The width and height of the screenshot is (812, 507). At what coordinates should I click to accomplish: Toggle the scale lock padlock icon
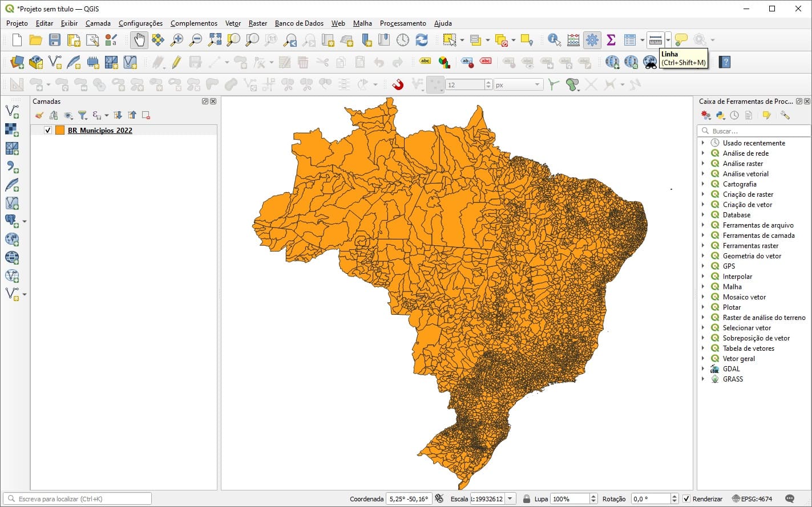pyautogui.click(x=527, y=499)
